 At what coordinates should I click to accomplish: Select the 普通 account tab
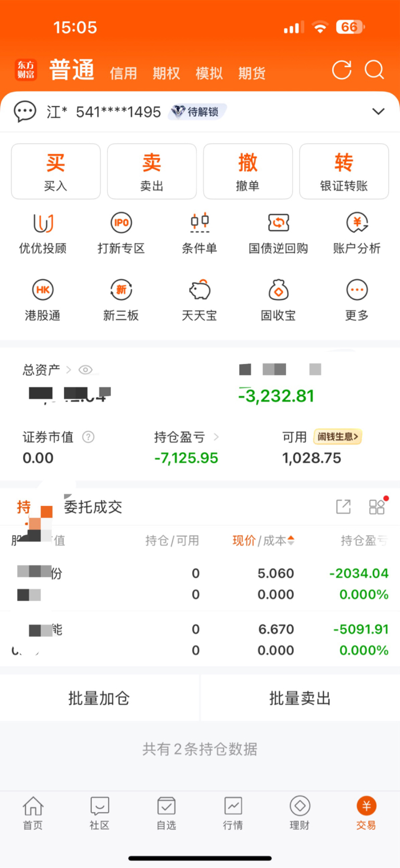(72, 70)
